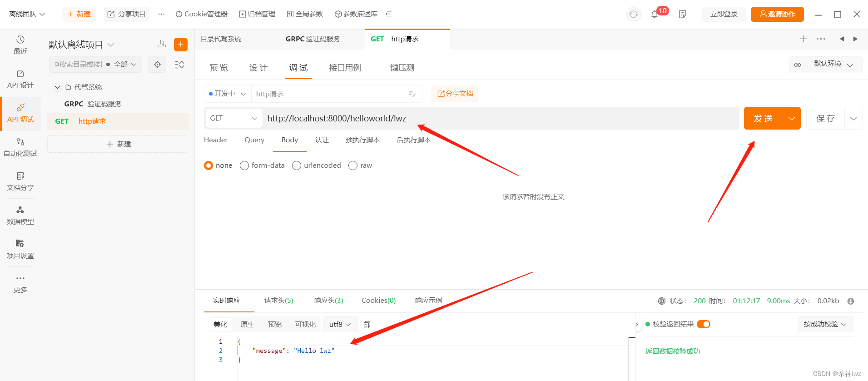
Task: Open API 设计 in the sidebar
Action: [x=20, y=79]
